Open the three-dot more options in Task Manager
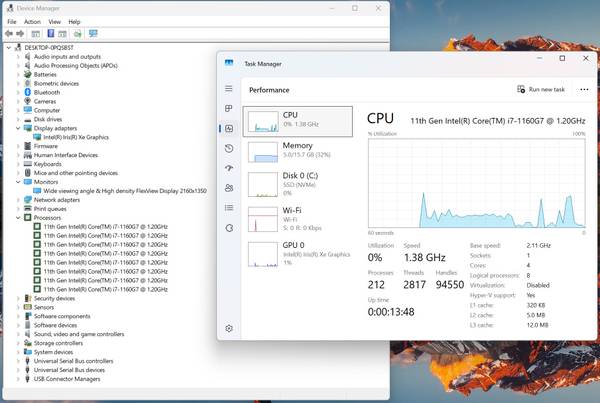The image size is (600, 403). [x=584, y=89]
